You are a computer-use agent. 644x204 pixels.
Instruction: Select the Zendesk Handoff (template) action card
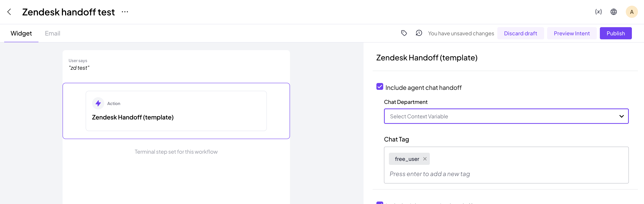(x=176, y=111)
